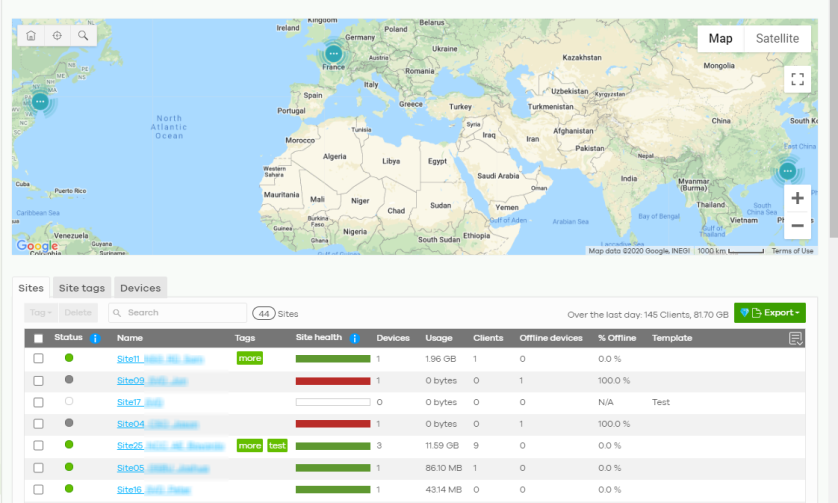838x503 pixels.
Task: Click the map search magnifier icon
Action: (x=83, y=35)
